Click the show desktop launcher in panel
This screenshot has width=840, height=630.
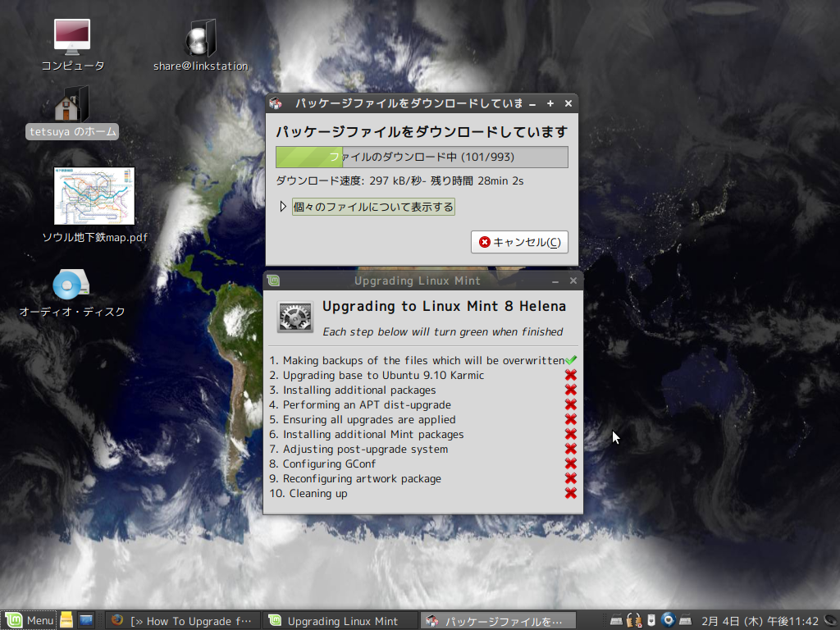pos(86,620)
